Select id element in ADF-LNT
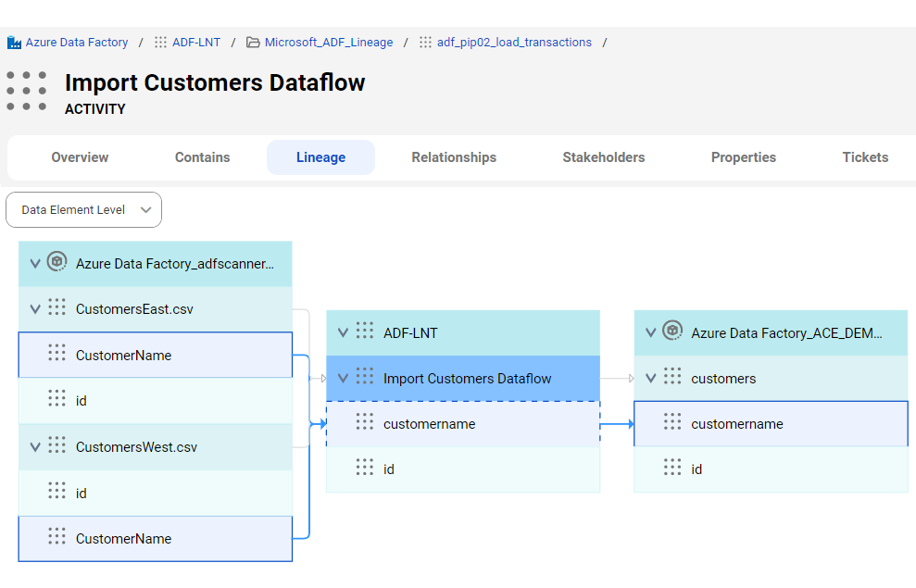 pyautogui.click(x=463, y=469)
